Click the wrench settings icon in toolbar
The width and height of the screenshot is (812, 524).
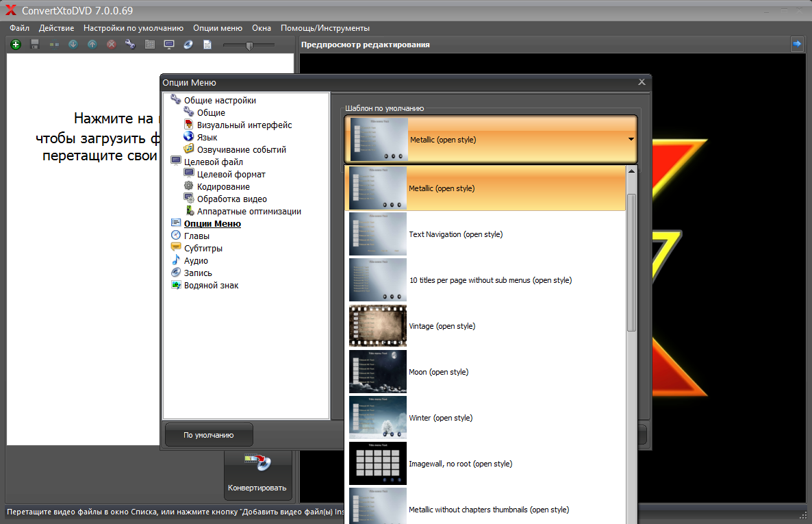tap(130, 45)
